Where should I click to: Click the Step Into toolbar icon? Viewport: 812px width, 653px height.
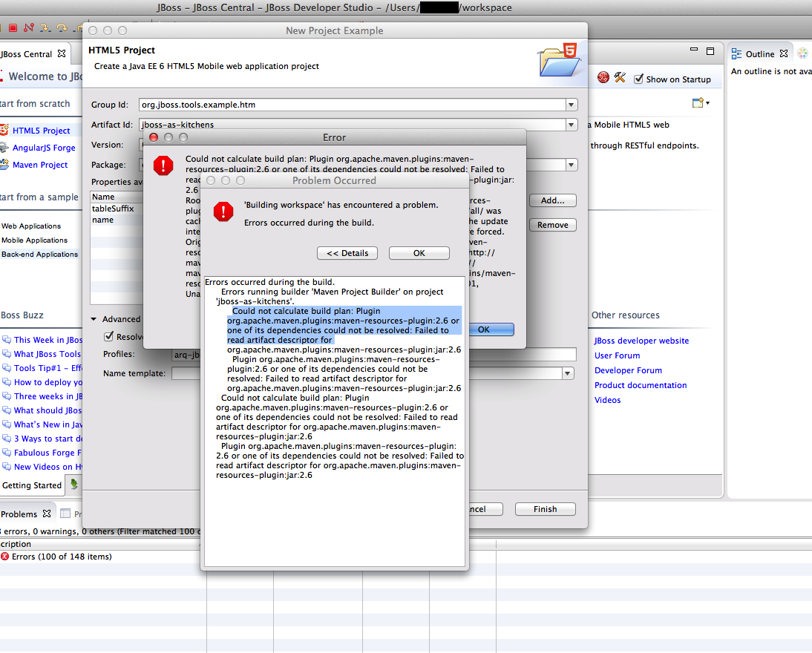pyautogui.click(x=45, y=27)
